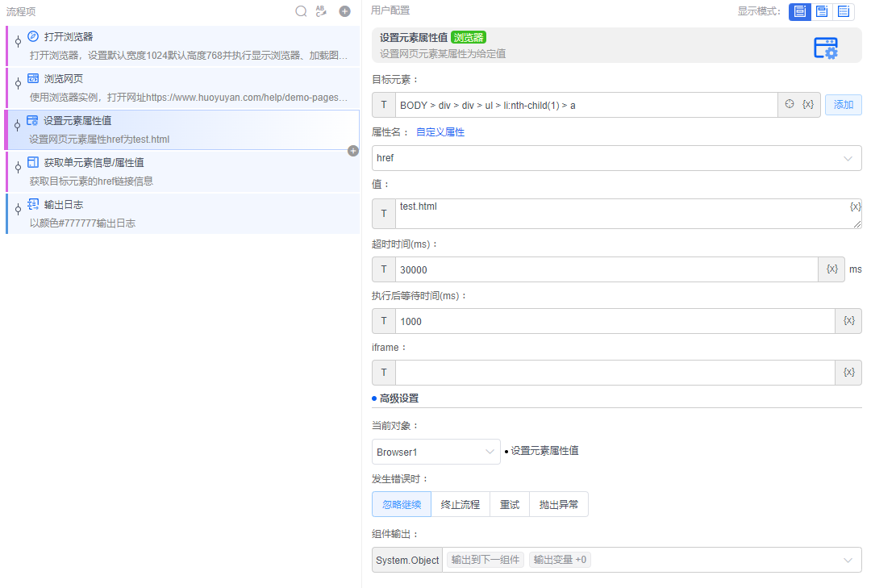This screenshot has width=871, height=588.
Task: Switch to the third display mode
Action: (844, 11)
